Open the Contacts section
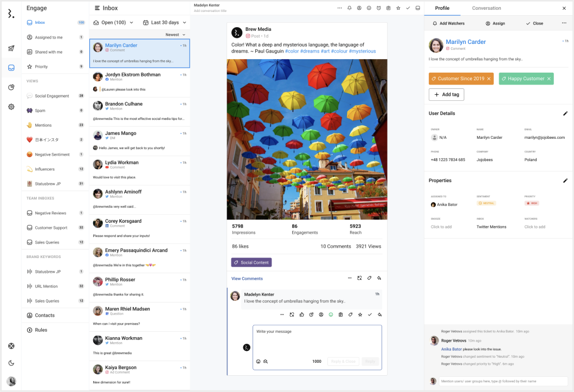 (55, 316)
